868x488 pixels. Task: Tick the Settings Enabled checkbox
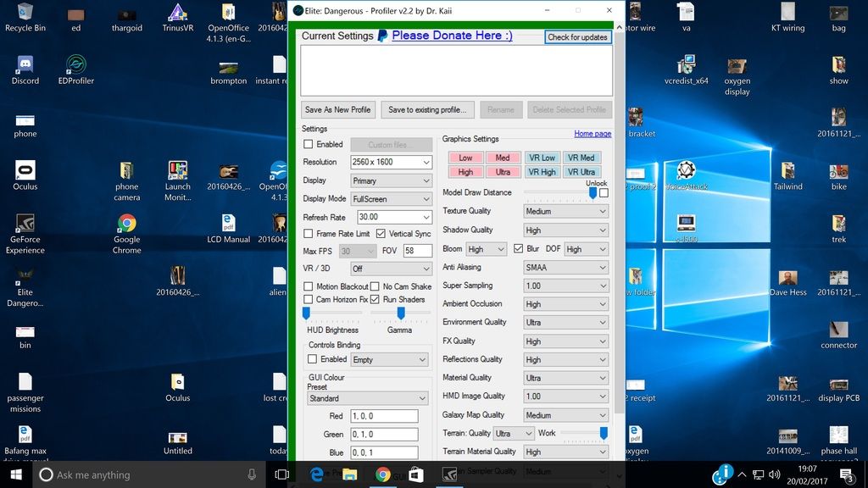309,144
